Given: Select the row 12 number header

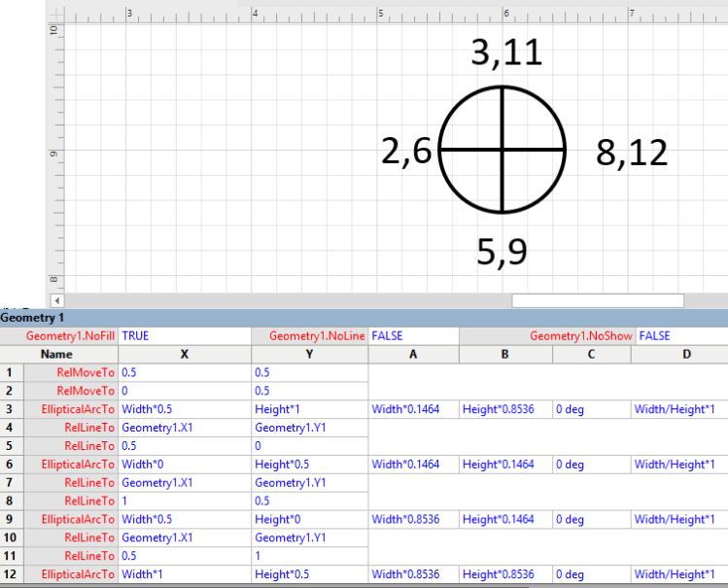Looking at the screenshot, I should (11, 575).
